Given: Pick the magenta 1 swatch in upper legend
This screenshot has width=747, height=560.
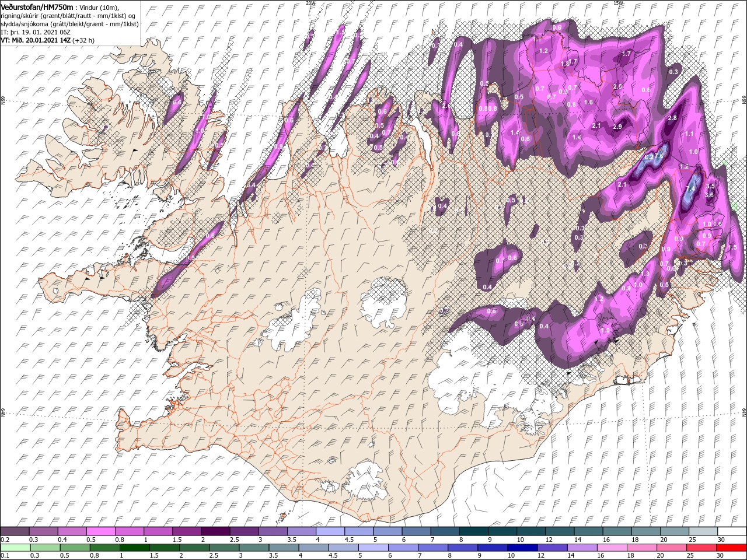Looking at the screenshot, I should [158, 531].
